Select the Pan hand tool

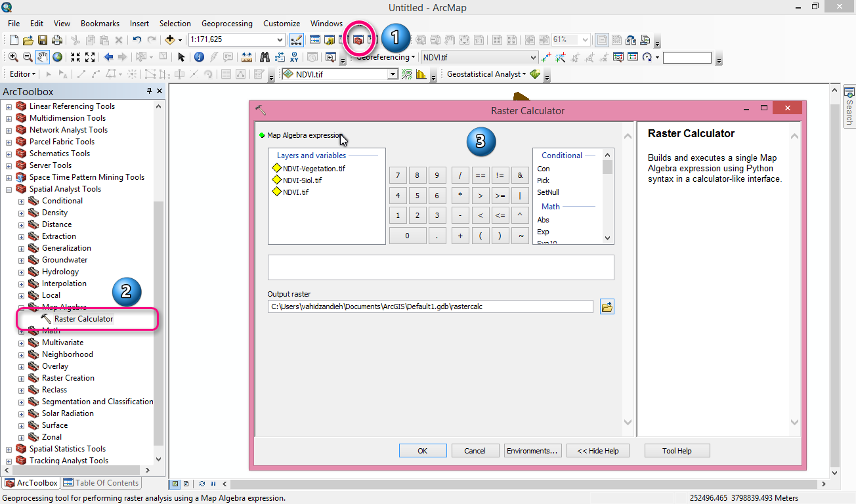pos(43,57)
